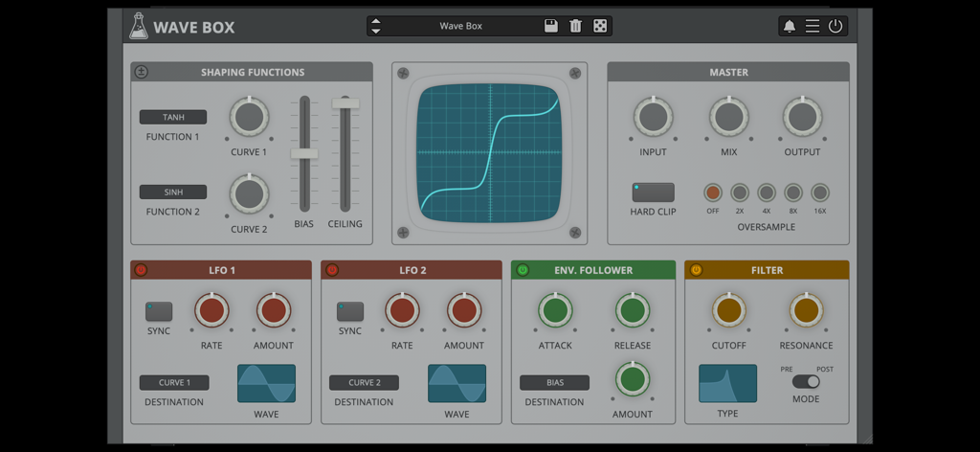980x452 pixels.
Task: Click the FILTER header title
Action: (767, 270)
